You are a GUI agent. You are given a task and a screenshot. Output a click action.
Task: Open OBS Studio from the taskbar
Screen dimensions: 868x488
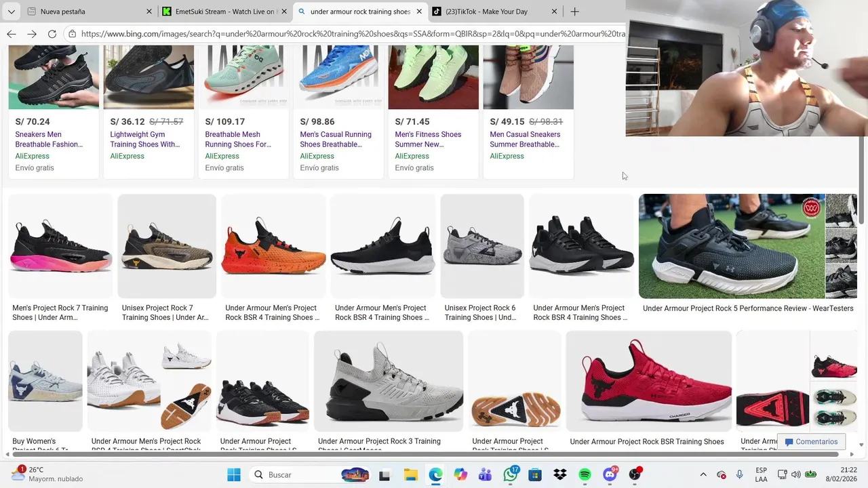click(x=635, y=474)
